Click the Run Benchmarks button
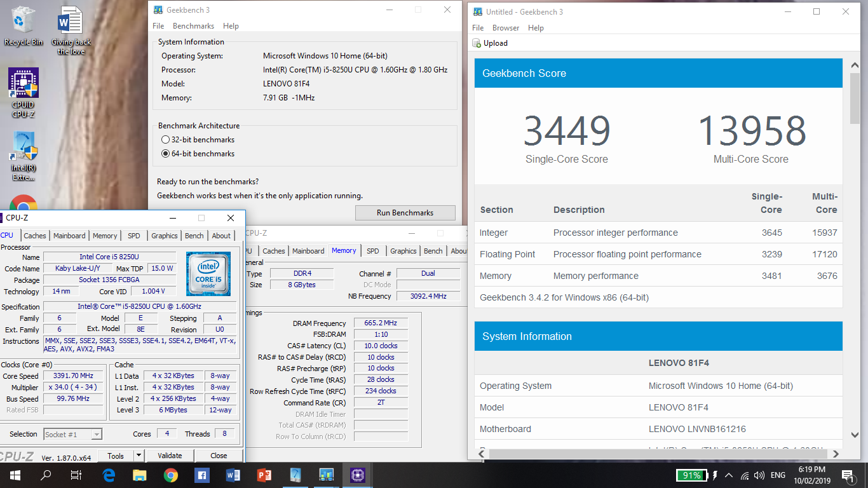868x488 pixels. pos(405,213)
